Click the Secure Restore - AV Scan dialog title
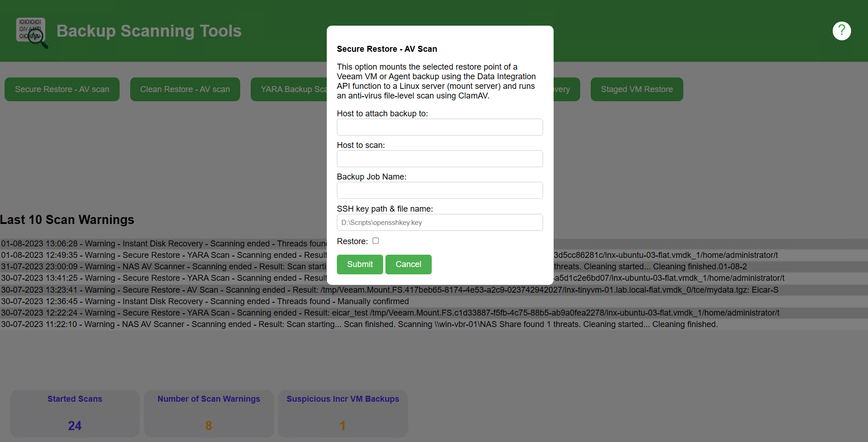 point(387,49)
